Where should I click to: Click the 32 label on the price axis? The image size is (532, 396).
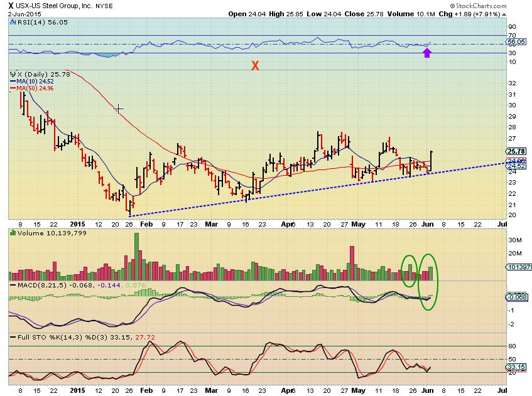click(512, 83)
